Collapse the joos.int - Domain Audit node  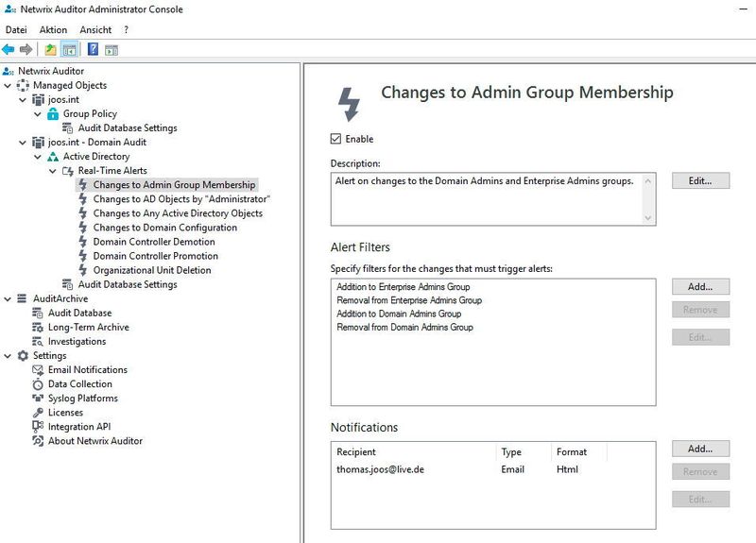pos(23,143)
